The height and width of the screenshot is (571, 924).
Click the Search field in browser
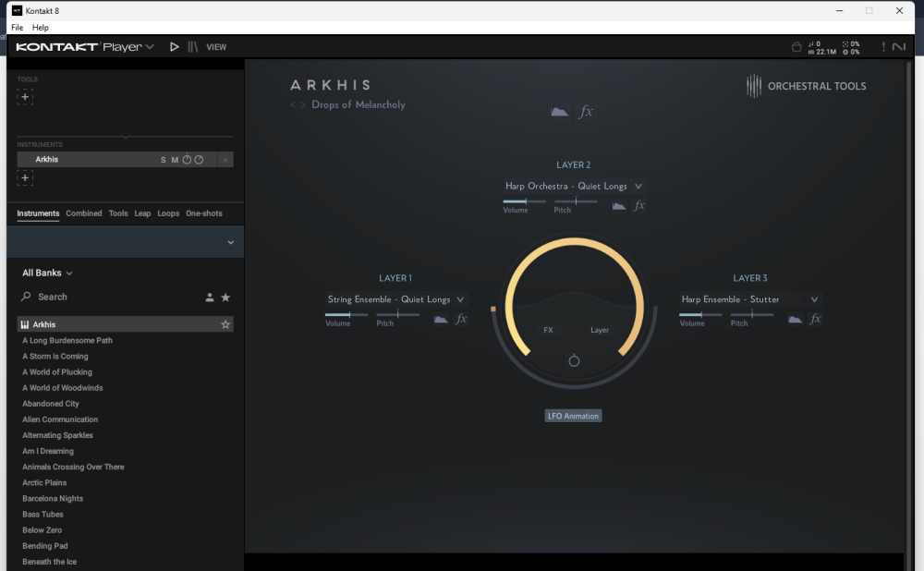click(x=109, y=297)
